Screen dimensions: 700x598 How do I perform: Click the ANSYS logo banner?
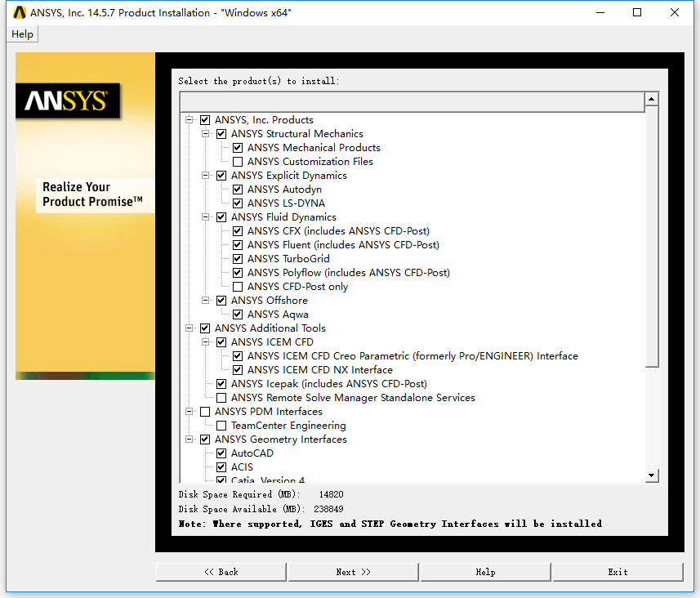point(68,100)
